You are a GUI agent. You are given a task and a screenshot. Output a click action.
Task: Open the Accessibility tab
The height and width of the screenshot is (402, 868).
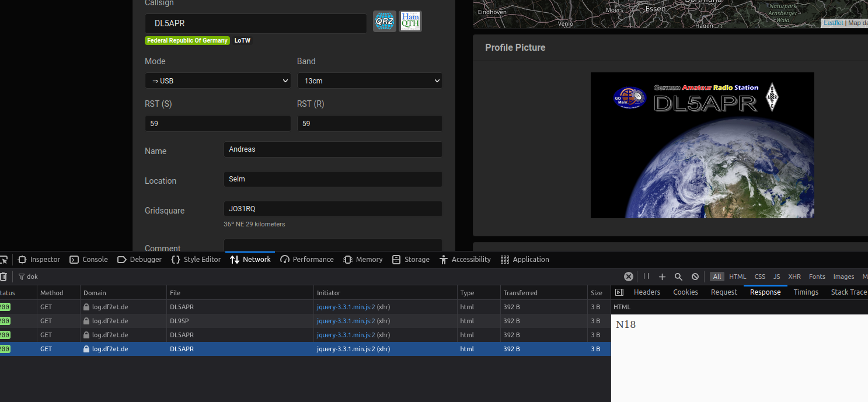[465, 260]
